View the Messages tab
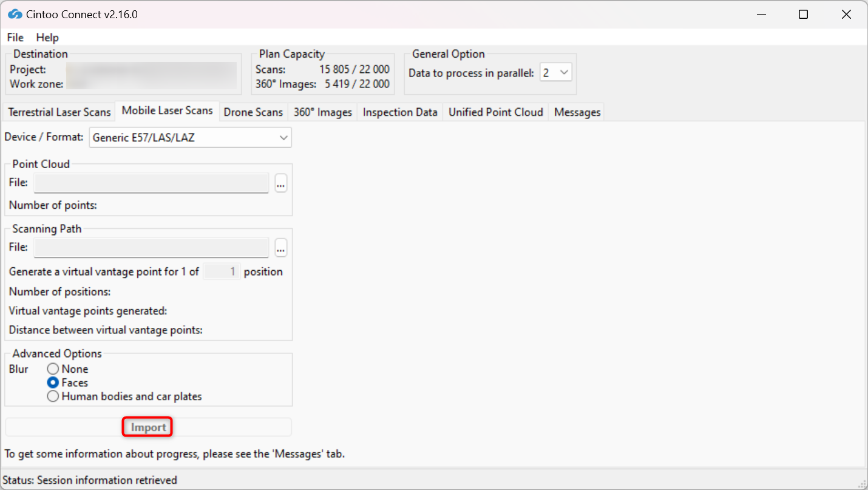868x490 pixels. click(x=577, y=112)
